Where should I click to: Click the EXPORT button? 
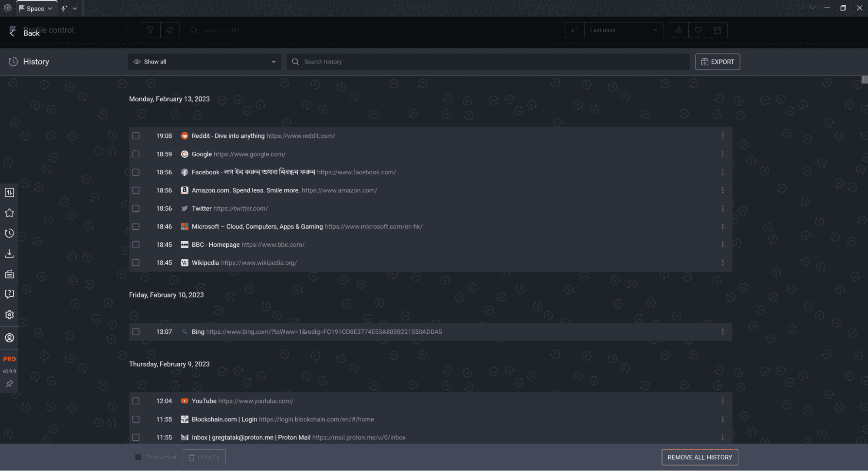click(717, 62)
